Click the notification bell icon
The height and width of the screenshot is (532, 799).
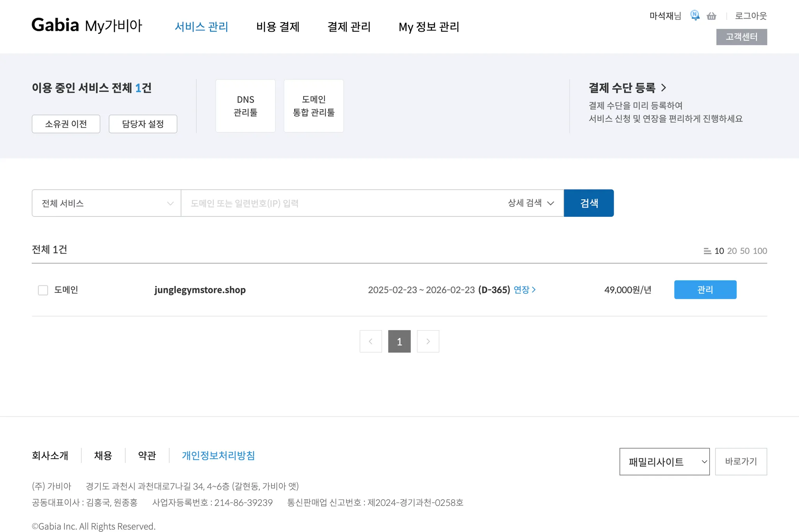[695, 16]
